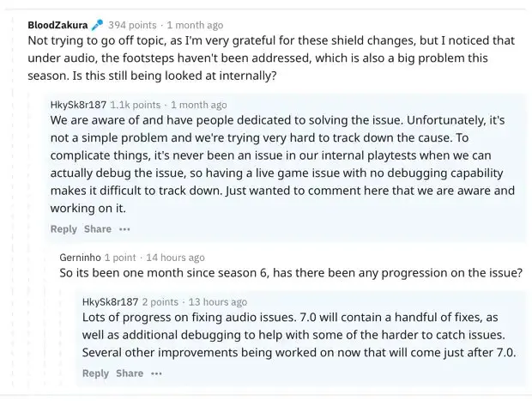Open more options under last HkySk8r187 reply
The width and height of the screenshot is (532, 401).
(x=156, y=374)
